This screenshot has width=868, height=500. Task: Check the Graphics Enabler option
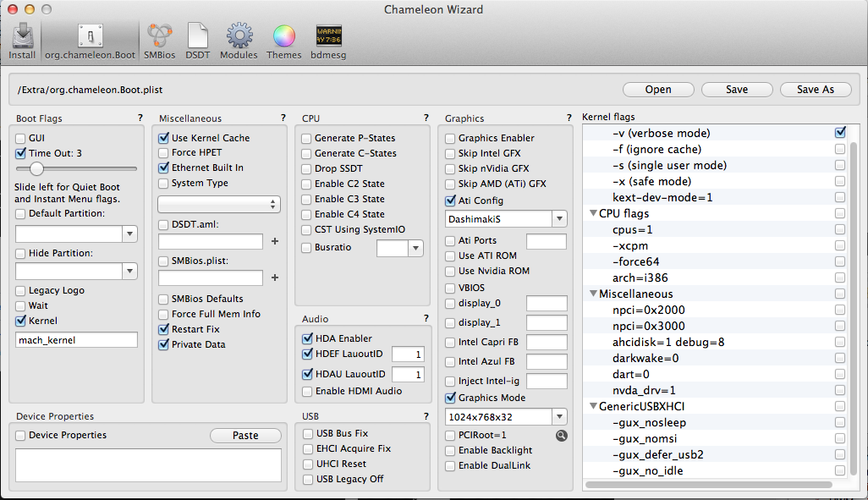pos(450,138)
